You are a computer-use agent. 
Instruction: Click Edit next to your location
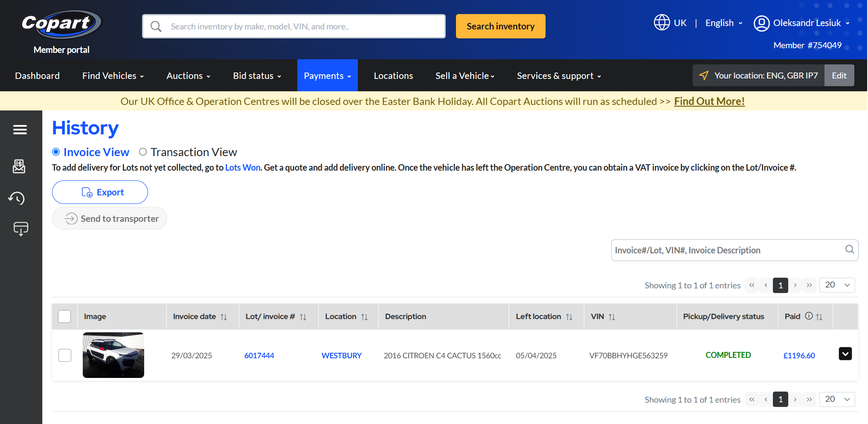(839, 76)
